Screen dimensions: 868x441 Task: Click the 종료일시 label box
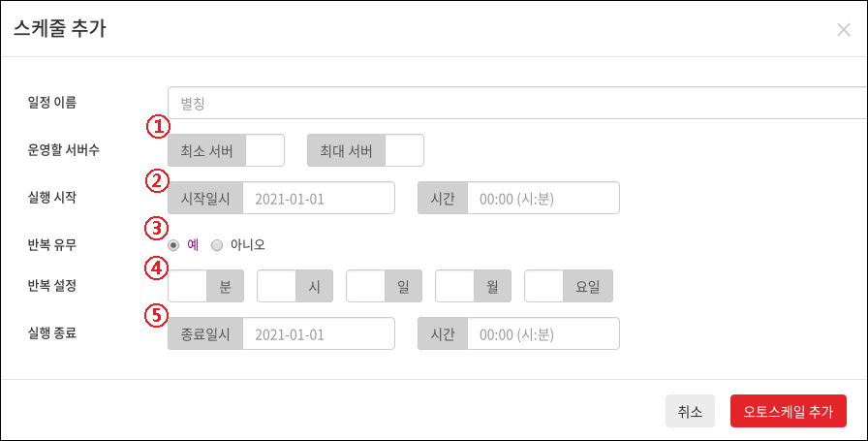click(x=205, y=333)
